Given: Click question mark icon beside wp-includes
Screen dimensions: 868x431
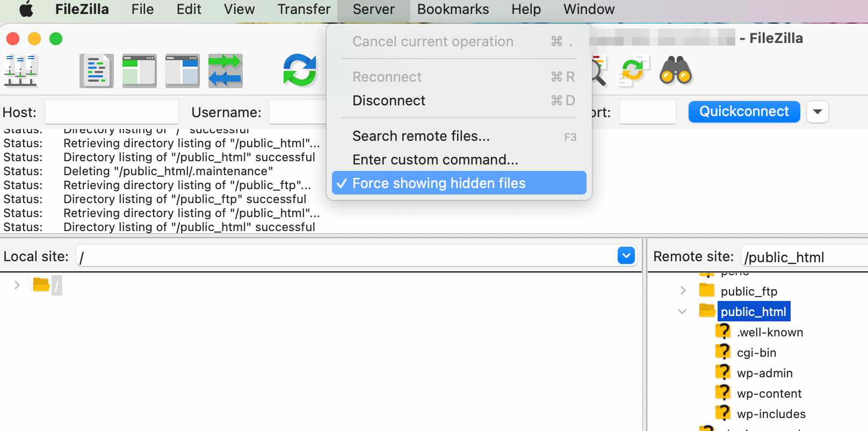Looking at the screenshot, I should coord(724,413).
